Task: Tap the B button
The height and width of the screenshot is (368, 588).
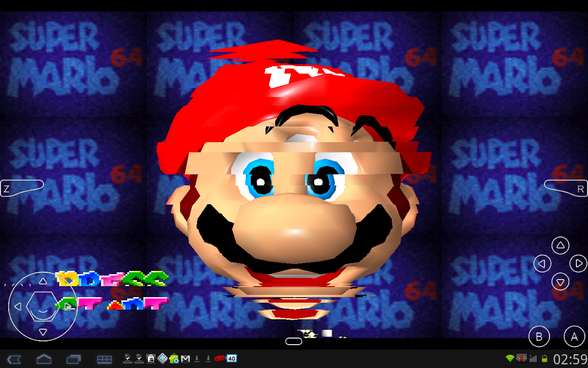Action: coord(539,337)
